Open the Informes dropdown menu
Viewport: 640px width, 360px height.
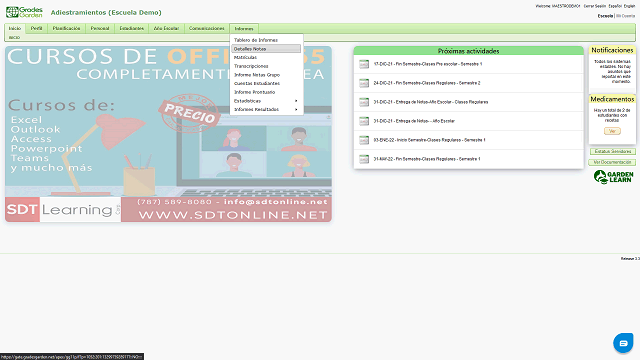[244, 29]
